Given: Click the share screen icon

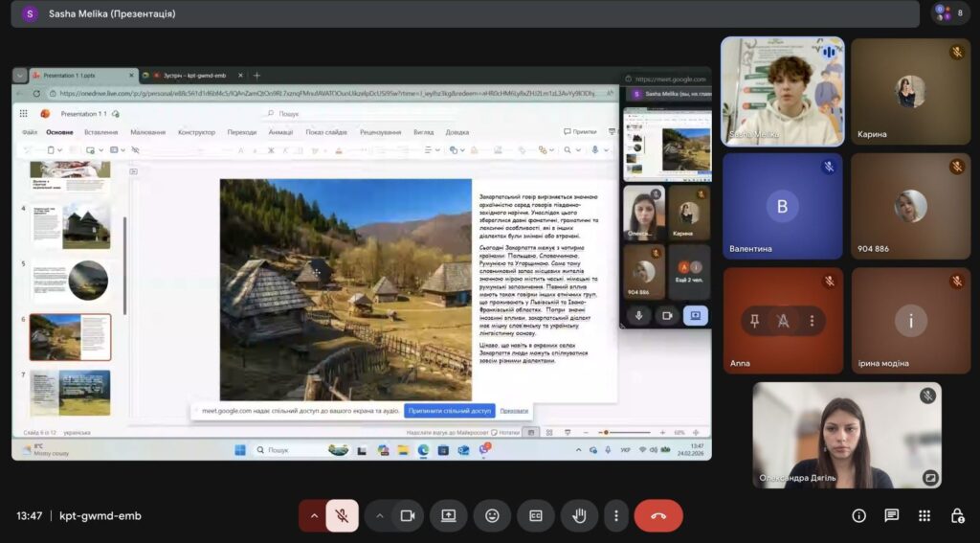Looking at the screenshot, I should pos(449,516).
